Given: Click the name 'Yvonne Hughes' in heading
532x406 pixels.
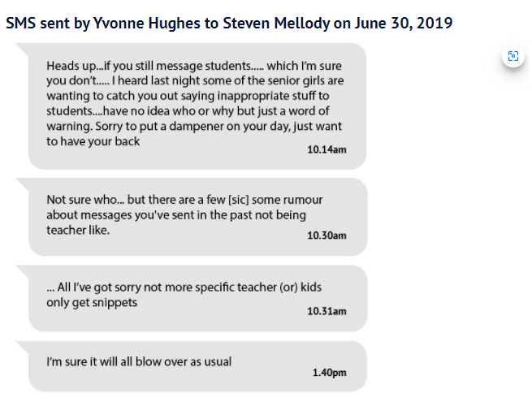Looking at the screenshot, I should 146,24.
